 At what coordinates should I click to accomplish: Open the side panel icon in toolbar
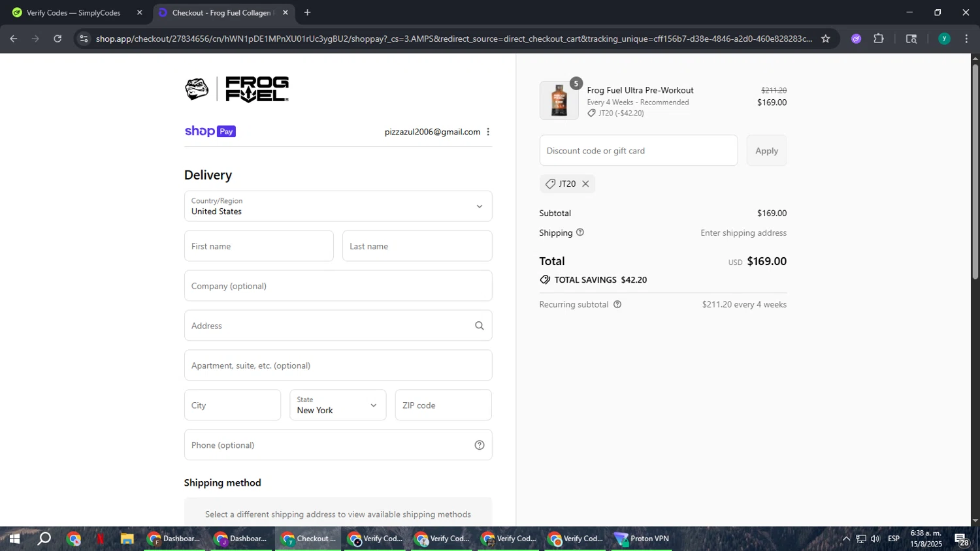tap(911, 39)
